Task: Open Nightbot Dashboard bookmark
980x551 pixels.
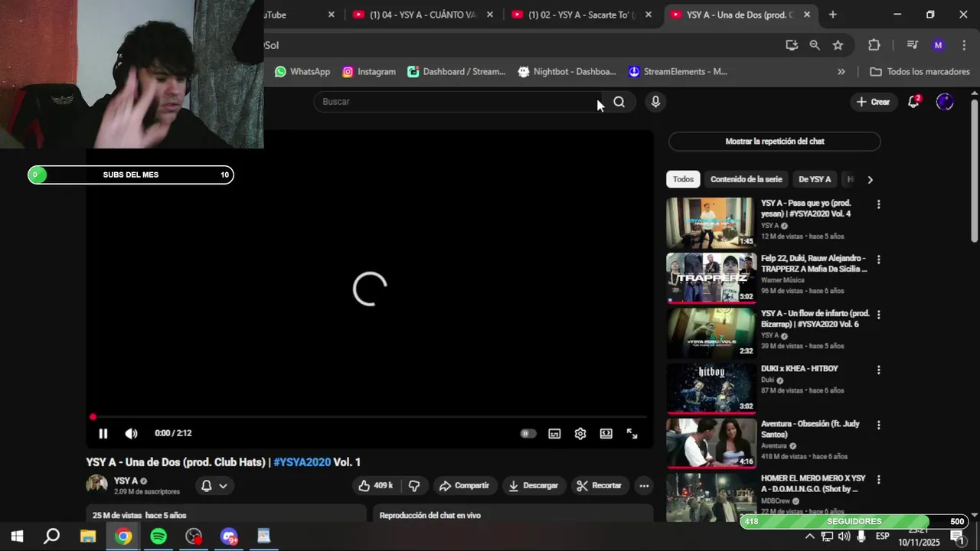Action: coord(567,72)
